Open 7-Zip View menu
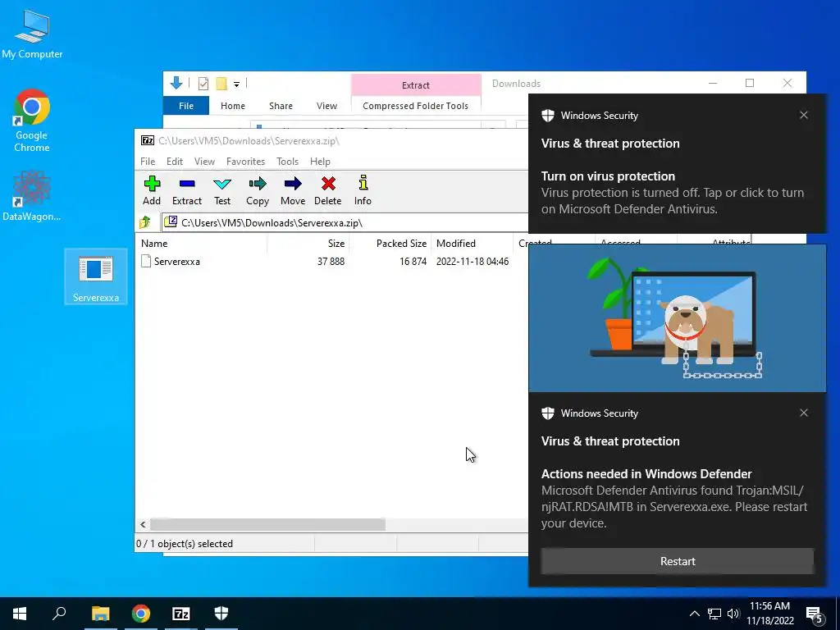 click(x=204, y=162)
